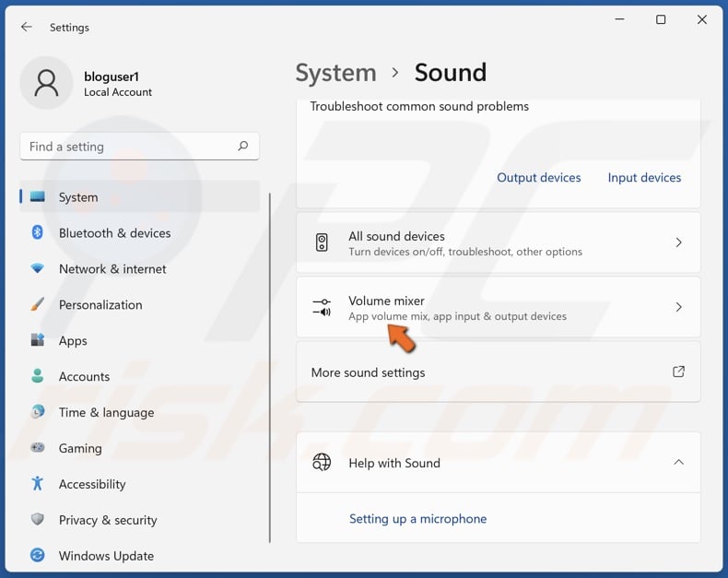The image size is (728, 578).
Task: Click the Bluetooth icon in sidebar
Action: point(37,232)
